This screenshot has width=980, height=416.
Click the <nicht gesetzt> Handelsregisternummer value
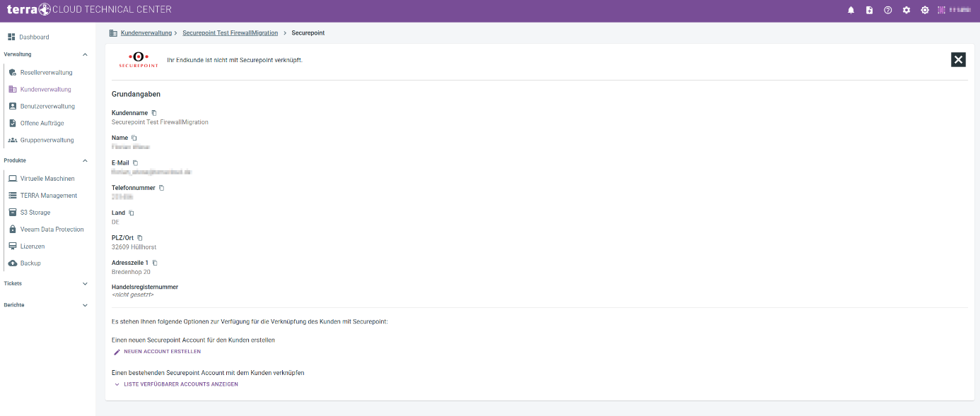point(133,295)
